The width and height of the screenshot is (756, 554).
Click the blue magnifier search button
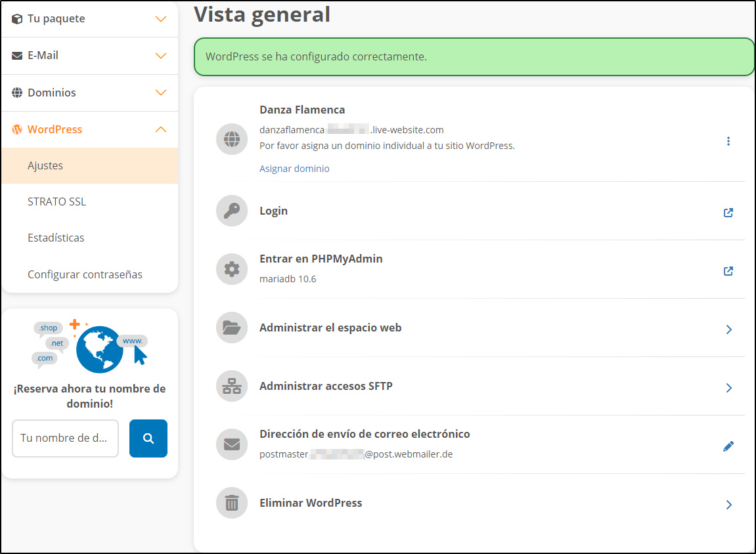148,438
